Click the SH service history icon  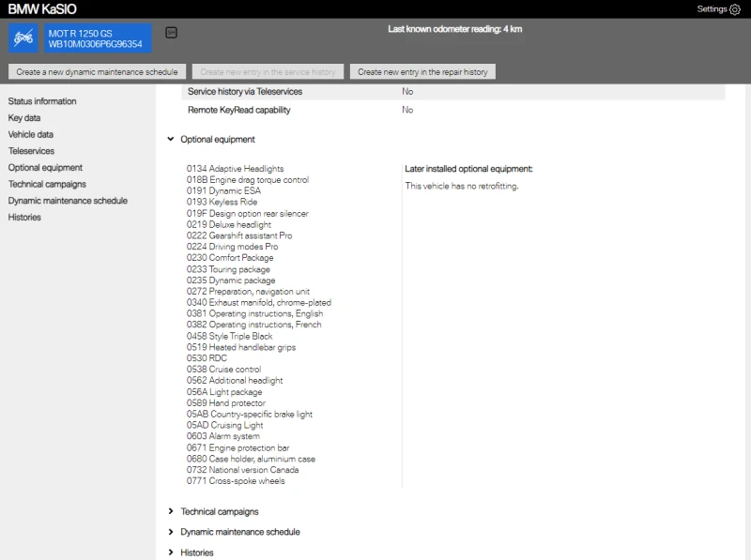(171, 33)
